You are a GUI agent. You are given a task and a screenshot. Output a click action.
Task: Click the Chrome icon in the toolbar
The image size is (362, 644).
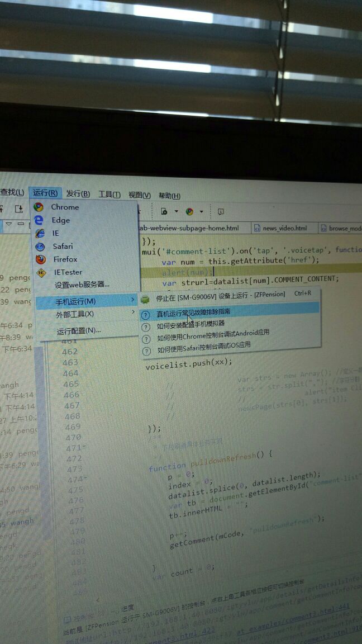tap(189, 211)
